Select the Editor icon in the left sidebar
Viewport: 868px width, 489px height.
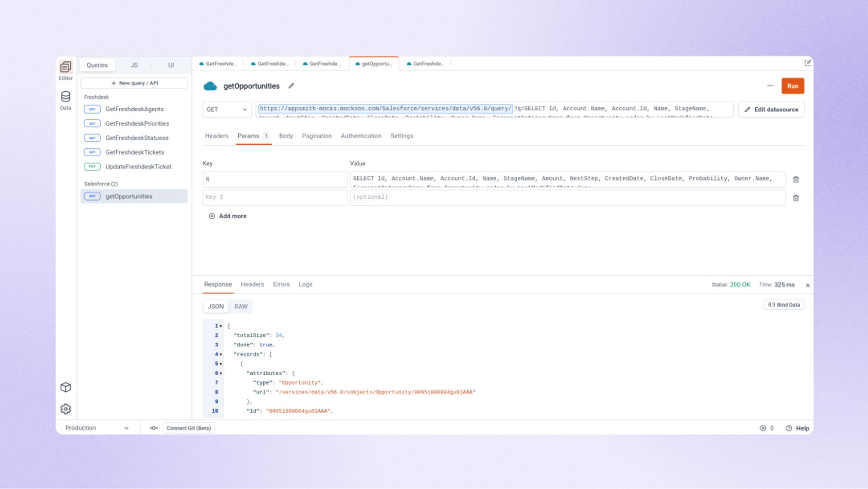point(66,67)
